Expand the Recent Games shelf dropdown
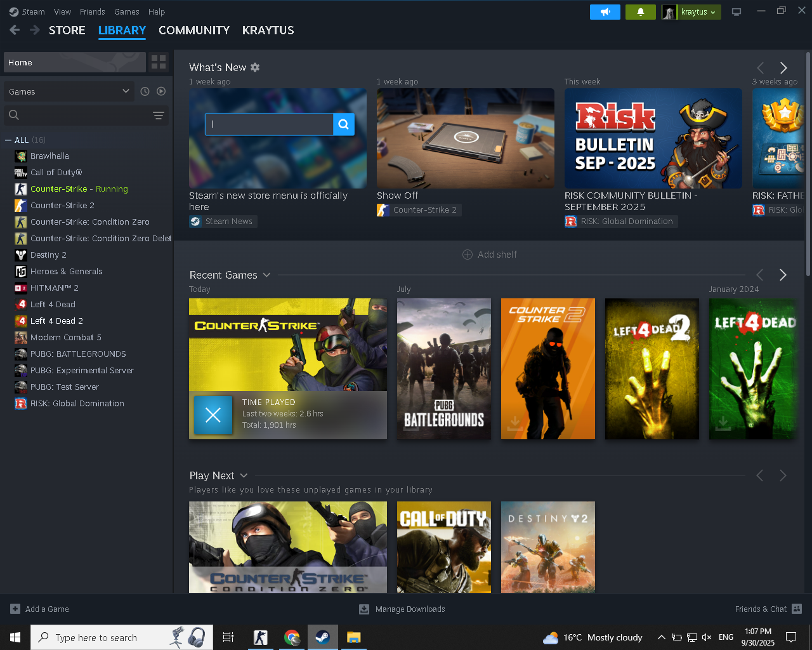 [x=266, y=275]
